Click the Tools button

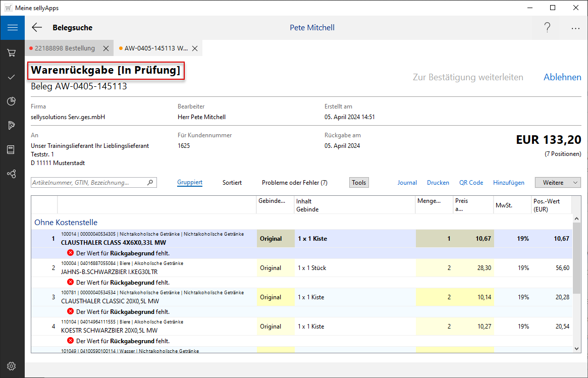pyautogui.click(x=359, y=183)
